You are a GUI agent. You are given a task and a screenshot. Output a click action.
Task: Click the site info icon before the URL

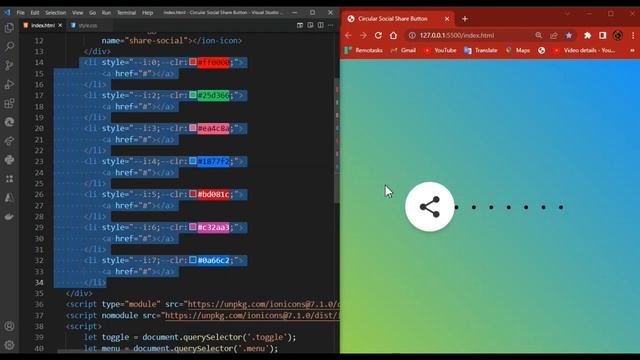coord(412,36)
